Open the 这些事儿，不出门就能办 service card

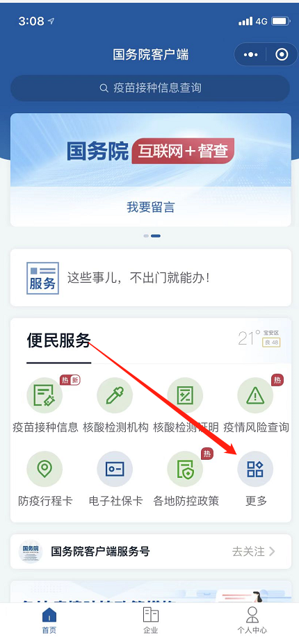point(150,278)
